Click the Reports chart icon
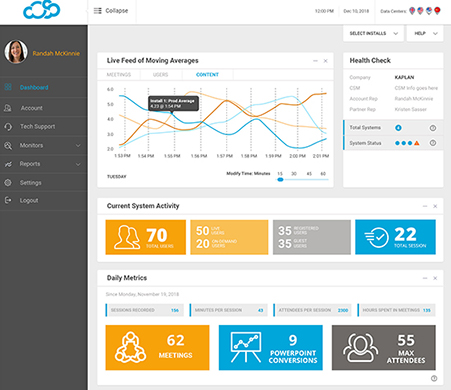 [8, 164]
